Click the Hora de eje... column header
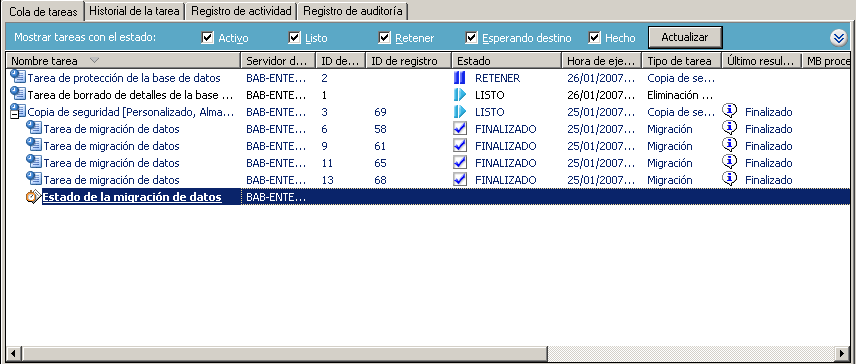 pos(602,61)
